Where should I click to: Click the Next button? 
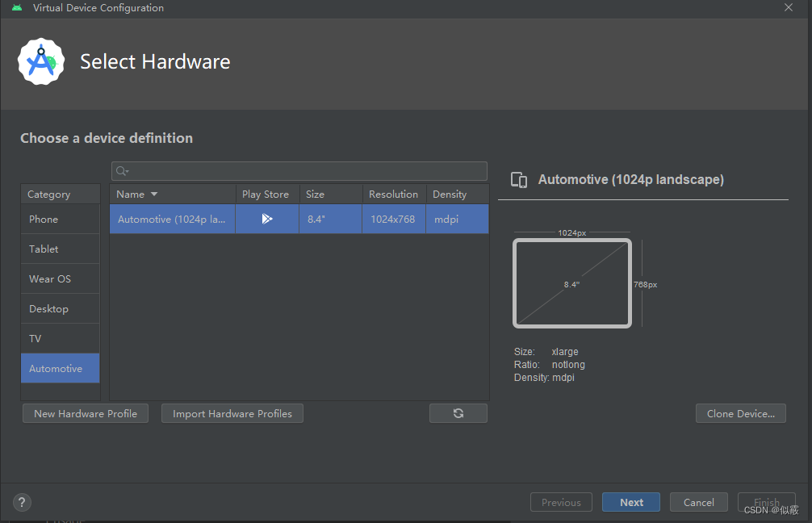630,502
